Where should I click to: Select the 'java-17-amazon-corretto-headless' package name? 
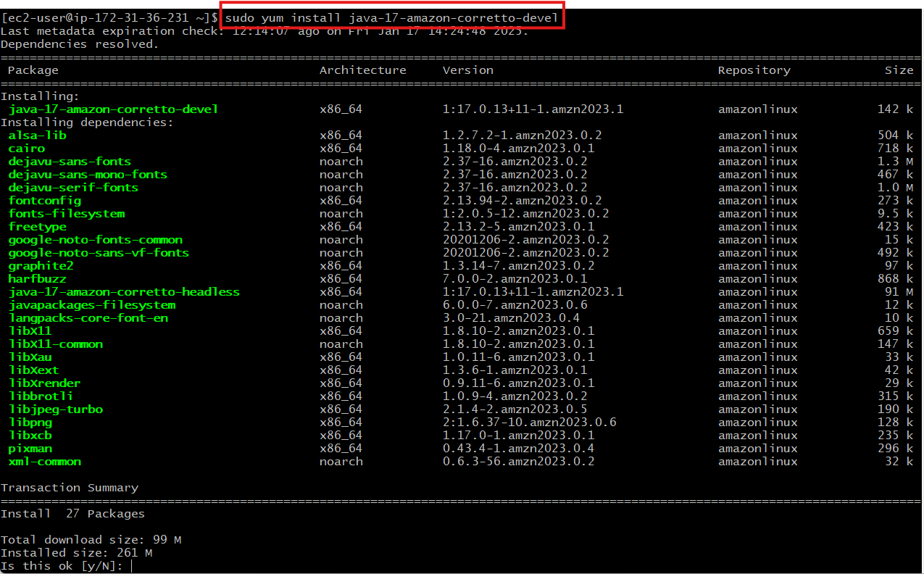pos(124,292)
